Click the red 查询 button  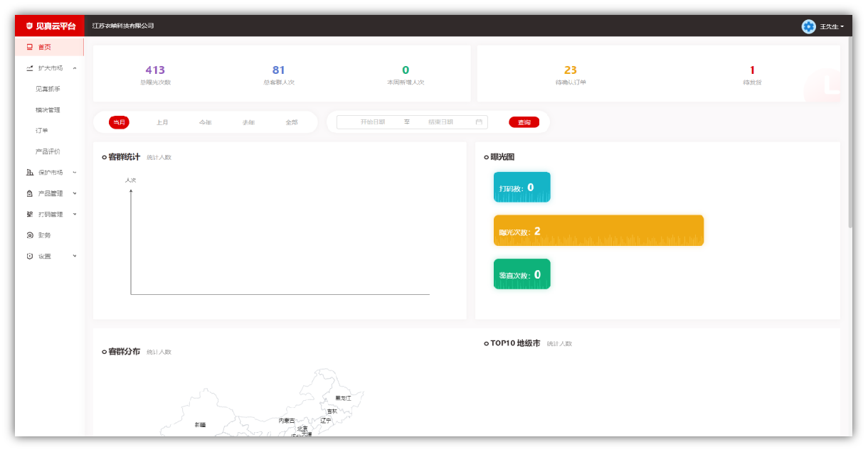point(524,122)
